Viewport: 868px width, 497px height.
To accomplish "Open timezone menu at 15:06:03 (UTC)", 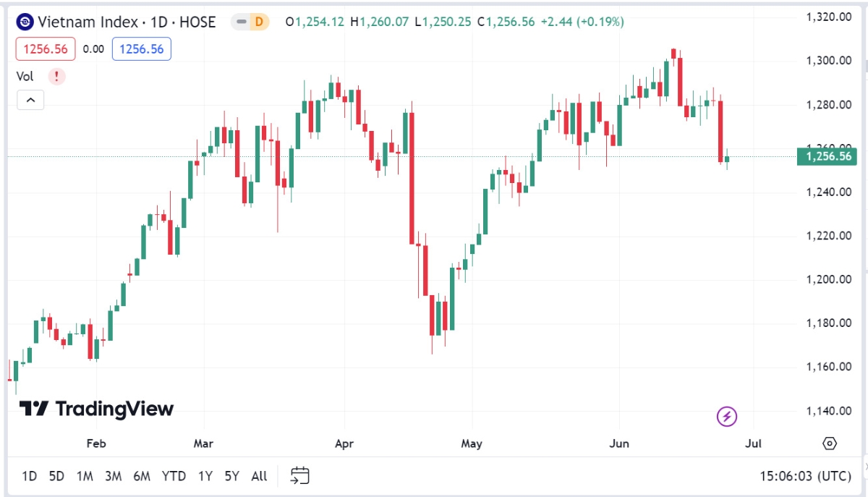I will click(804, 476).
